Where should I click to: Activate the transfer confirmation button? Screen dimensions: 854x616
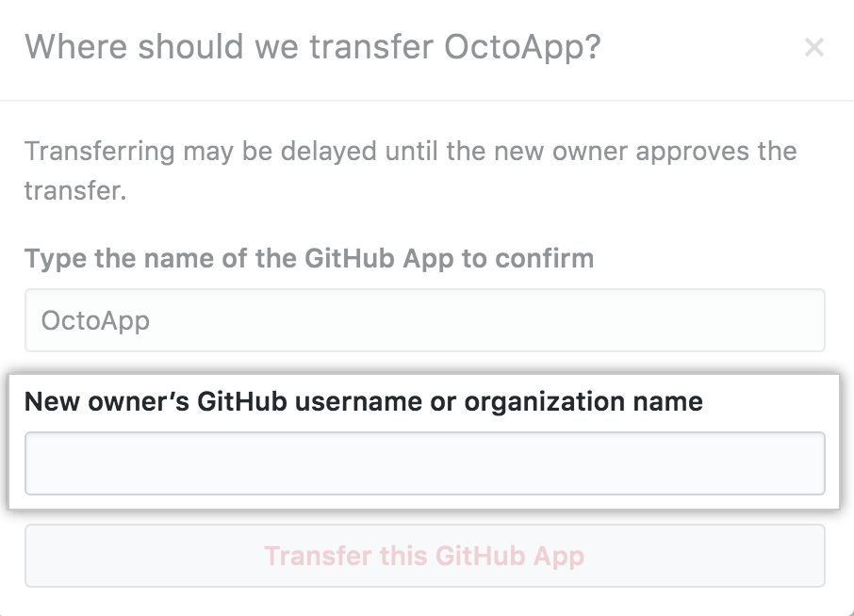(x=424, y=556)
